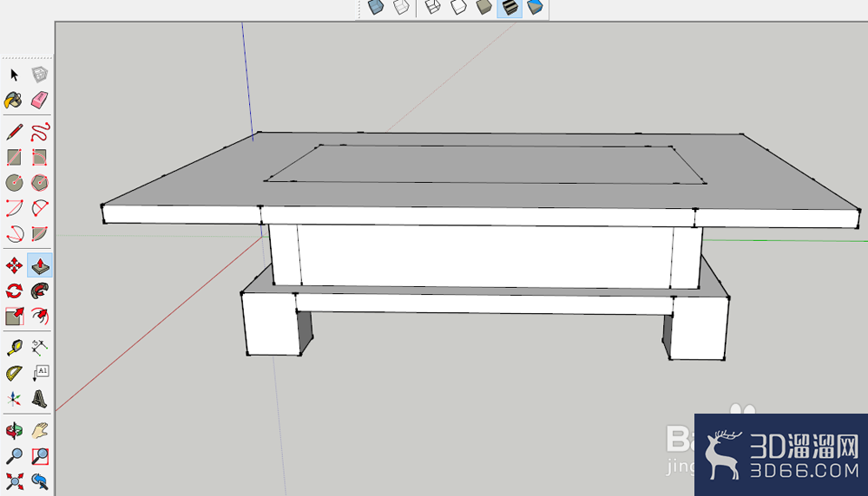Select the Tape Measure tool
This screenshot has height=496, width=868.
15,348
